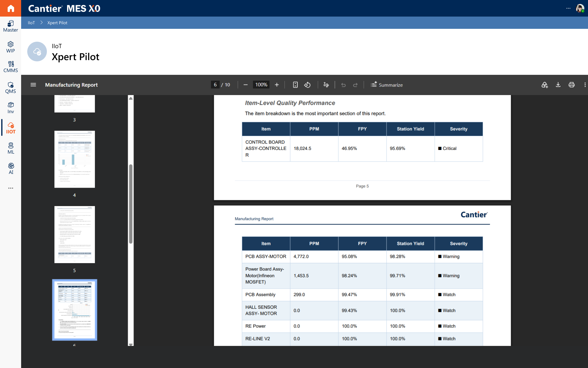588x368 pixels.
Task: Click the fit to page icon
Action: click(x=295, y=85)
